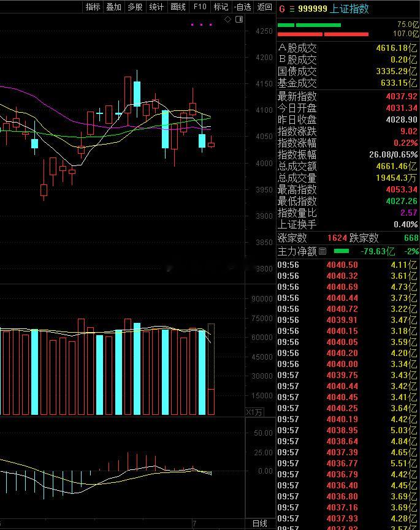Open the 指标 indicator menu
The width and height of the screenshot is (420, 530).
(x=93, y=7)
